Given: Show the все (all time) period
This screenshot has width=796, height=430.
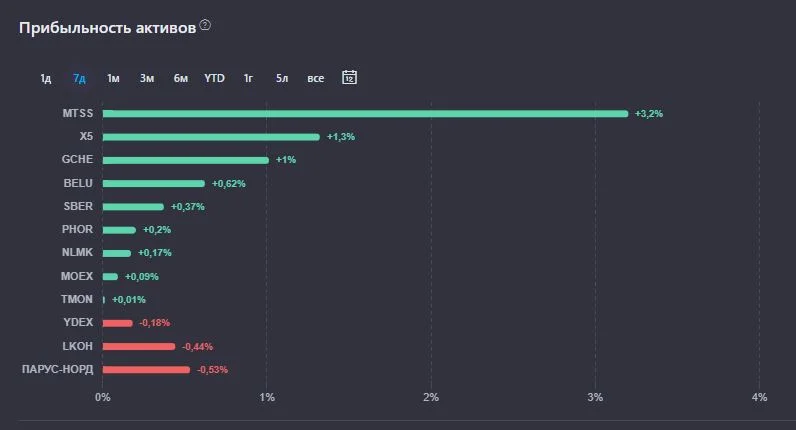Looking at the screenshot, I should point(315,78).
